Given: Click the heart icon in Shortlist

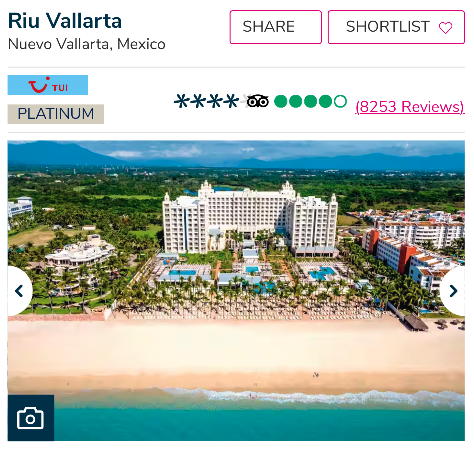Looking at the screenshot, I should (445, 28).
